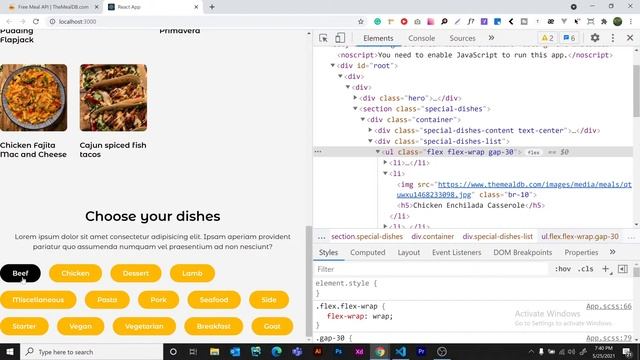Click the flex badge on the ul element
This screenshot has width=640, height=360.
tap(533, 152)
